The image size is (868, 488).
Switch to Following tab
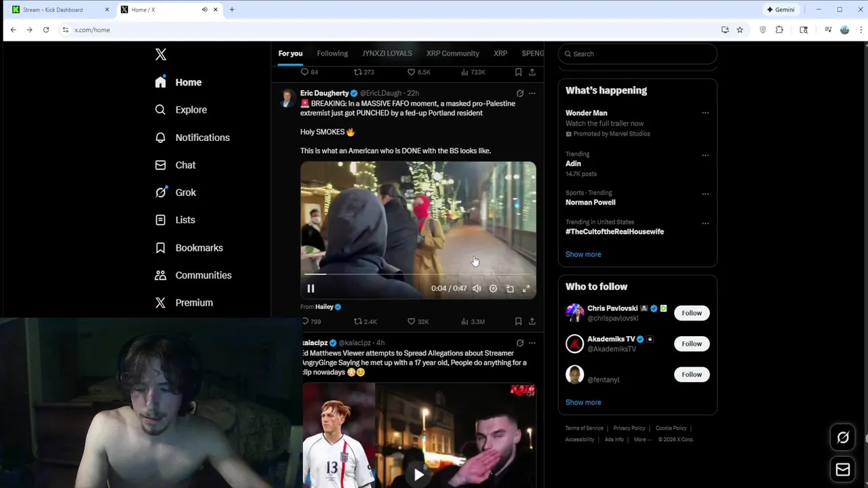click(x=332, y=54)
